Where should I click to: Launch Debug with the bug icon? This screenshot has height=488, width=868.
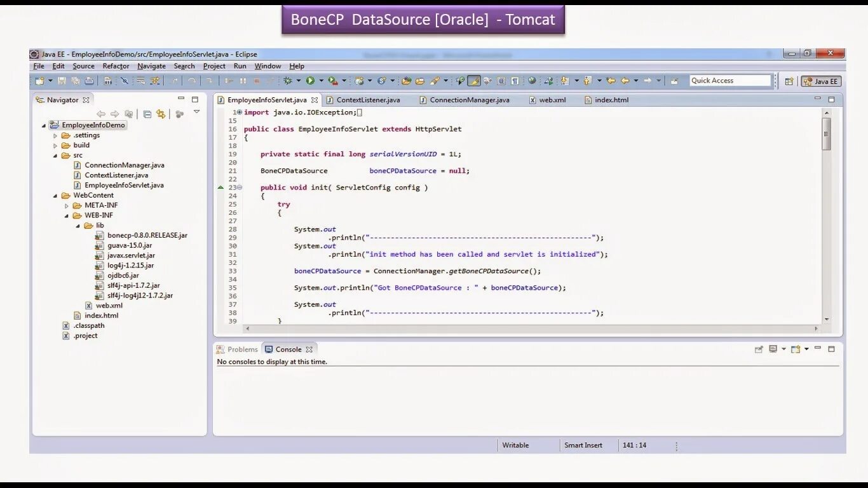tap(287, 81)
